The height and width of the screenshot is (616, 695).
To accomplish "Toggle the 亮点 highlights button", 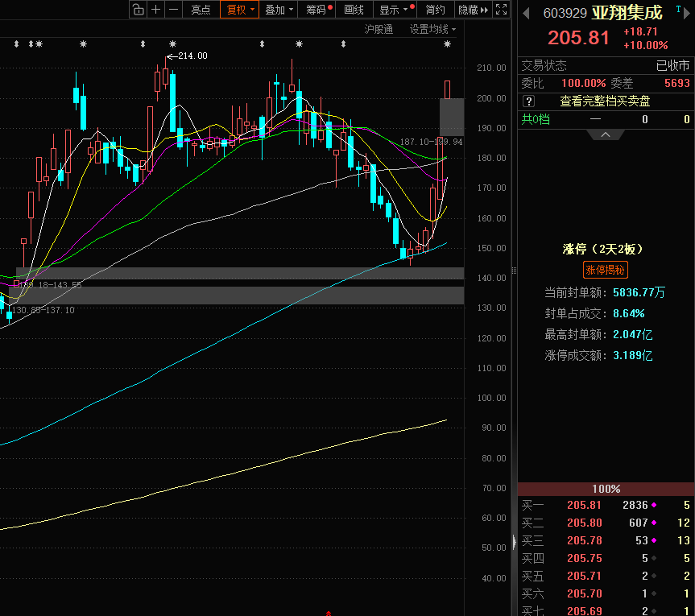I will [x=201, y=10].
